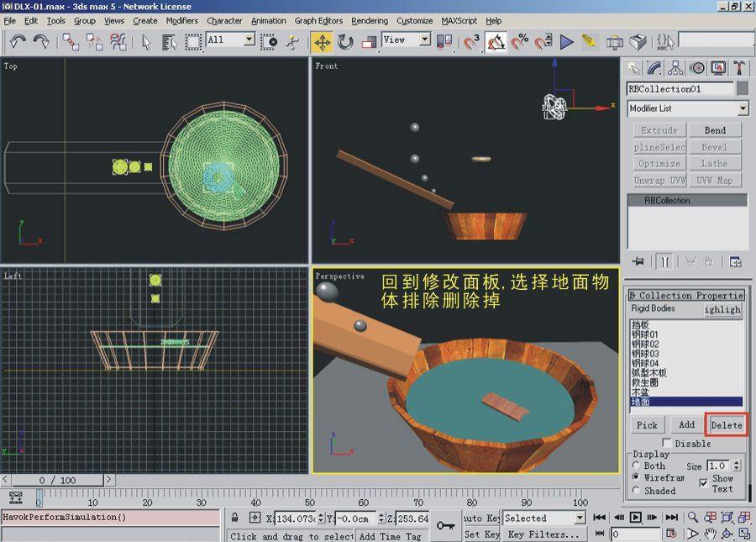The height and width of the screenshot is (542, 756).
Task: Expand the Modifier List dropdown
Action: coord(743,108)
